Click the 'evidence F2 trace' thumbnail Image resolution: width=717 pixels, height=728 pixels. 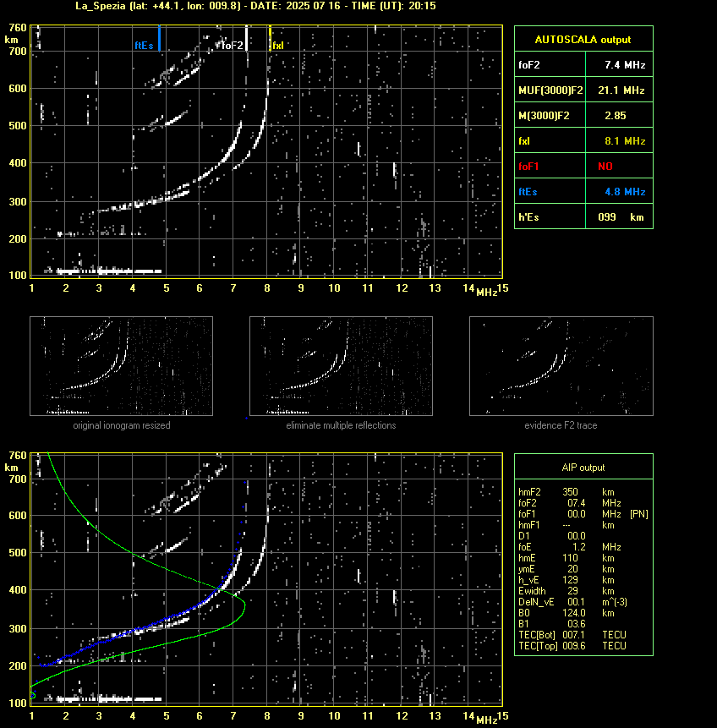tap(561, 366)
